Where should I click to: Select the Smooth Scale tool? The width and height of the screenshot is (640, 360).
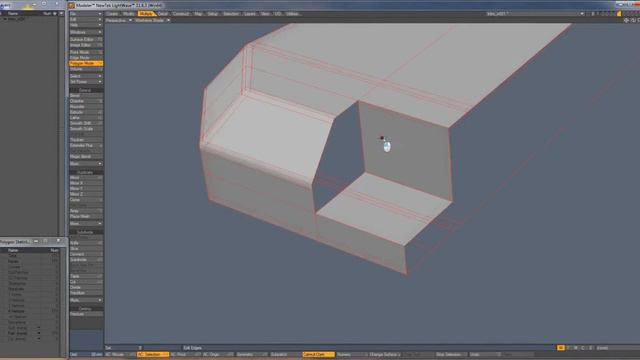click(x=86, y=129)
